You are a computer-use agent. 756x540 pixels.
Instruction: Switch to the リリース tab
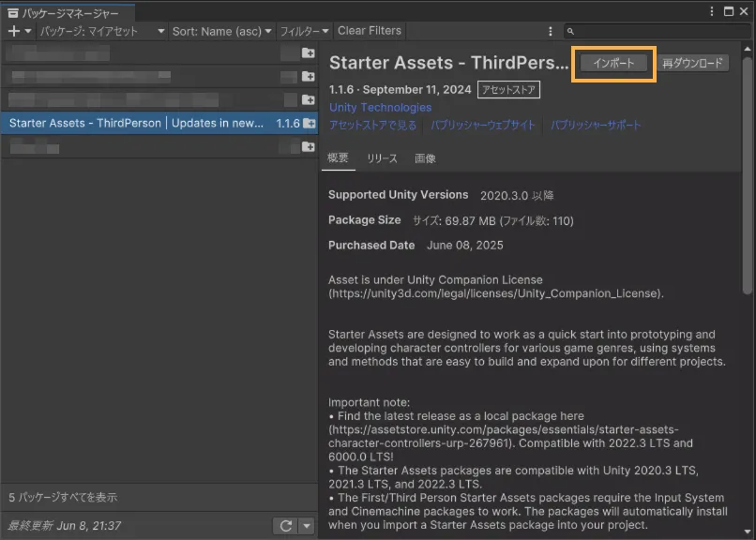point(382,158)
